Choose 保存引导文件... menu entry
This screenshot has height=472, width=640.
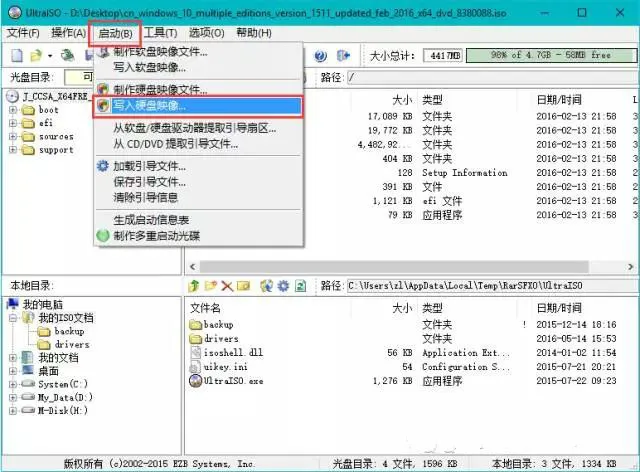tap(199, 182)
